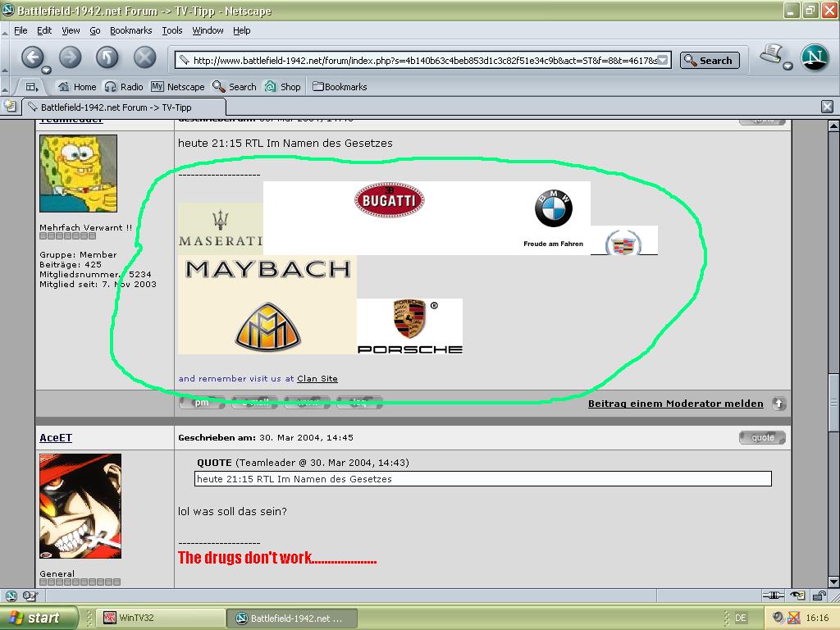Open the AceET username link
This screenshot has width=840, height=630.
click(56, 438)
